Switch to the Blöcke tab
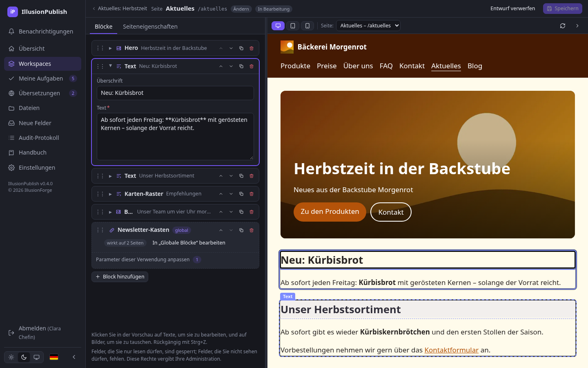The width and height of the screenshot is (588, 368). [x=103, y=27]
